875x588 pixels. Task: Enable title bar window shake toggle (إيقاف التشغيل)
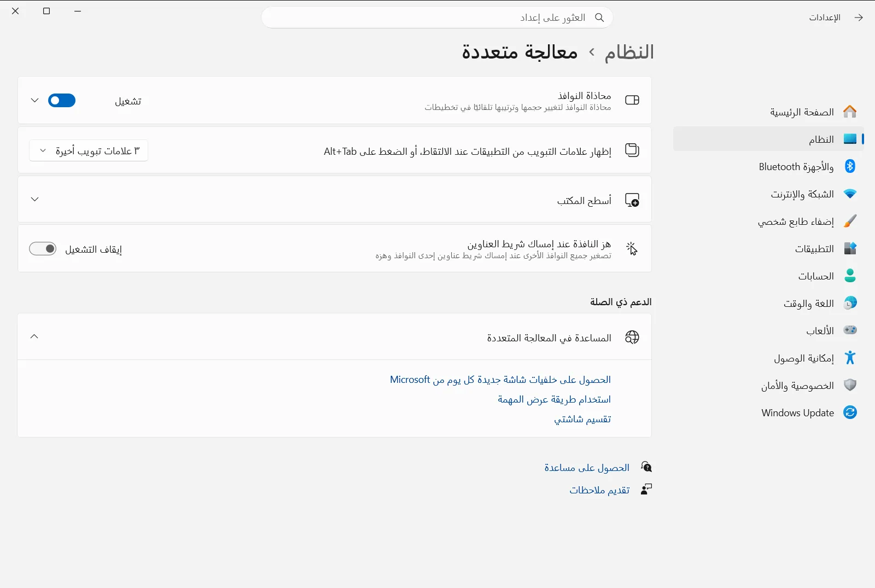pyautogui.click(x=43, y=249)
